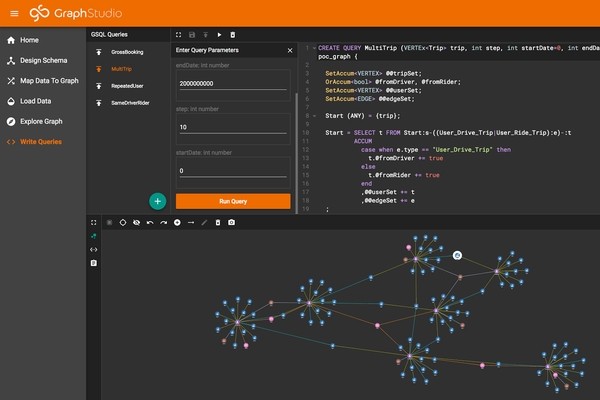Screen dimensions: 600x400
Task: Click the install query toolbar icon
Action: (205, 35)
